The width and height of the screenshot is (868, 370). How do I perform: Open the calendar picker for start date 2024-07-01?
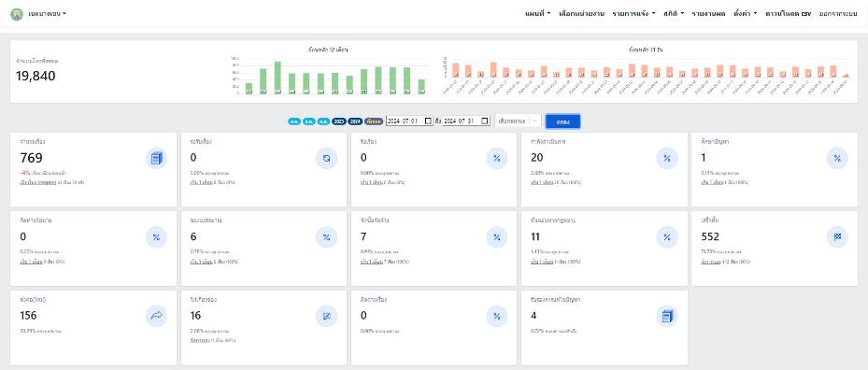point(428,121)
